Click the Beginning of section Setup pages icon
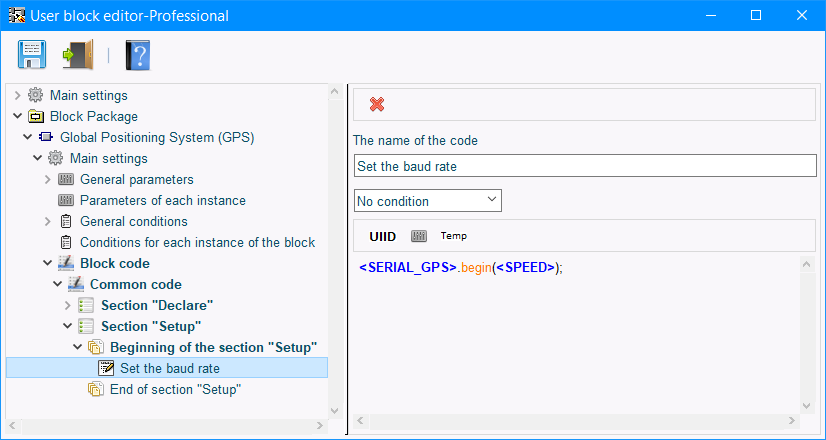 point(96,347)
